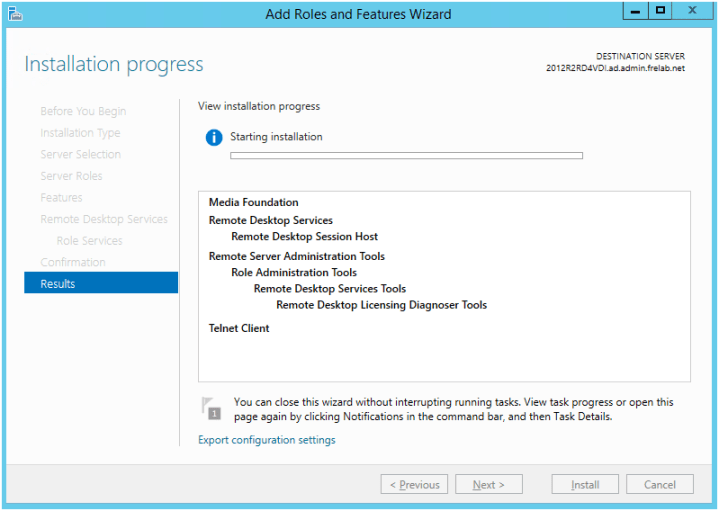Go to the Next page button
Viewport: 719px width, 511px height.
(x=489, y=485)
